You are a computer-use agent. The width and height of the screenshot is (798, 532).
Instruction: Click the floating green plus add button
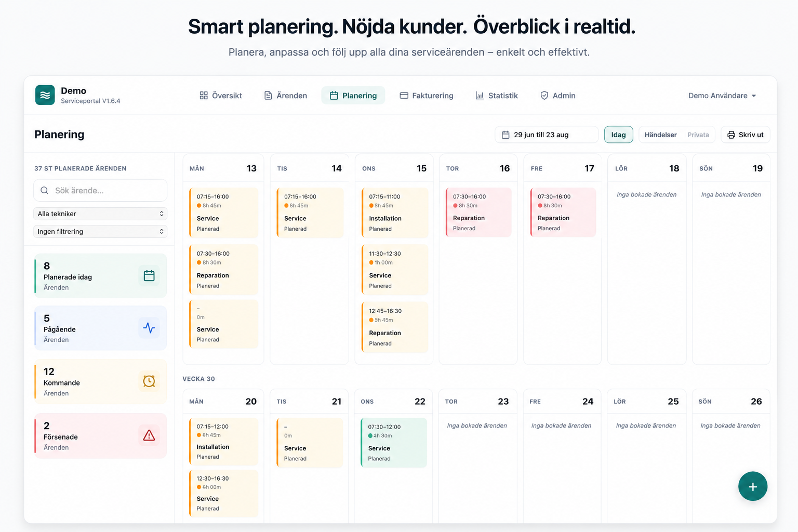[x=753, y=486]
